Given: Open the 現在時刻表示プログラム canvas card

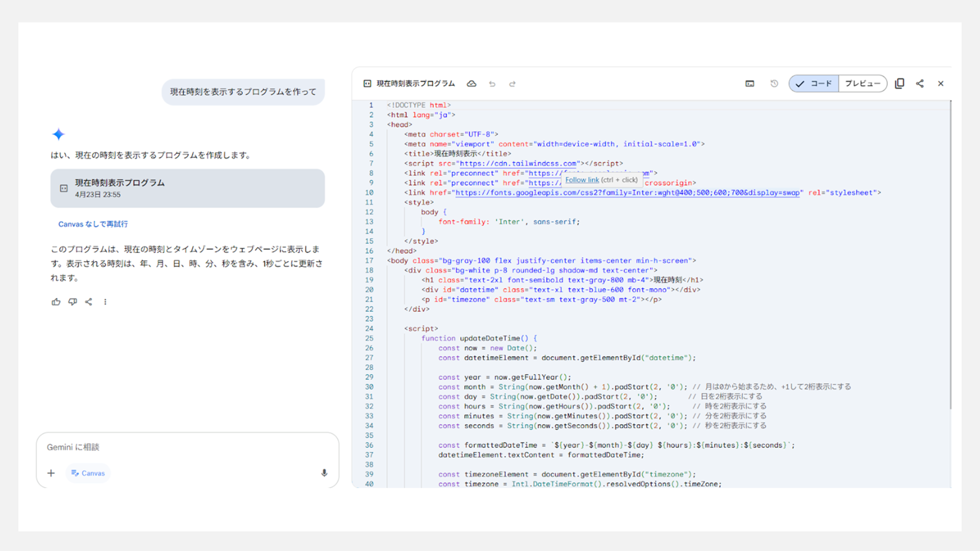Looking at the screenshot, I should (187, 188).
